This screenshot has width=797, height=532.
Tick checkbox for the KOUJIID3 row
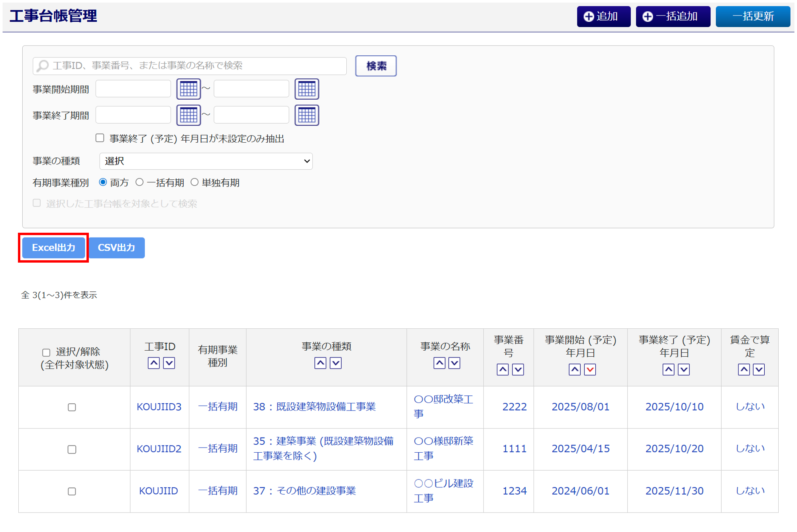click(72, 407)
